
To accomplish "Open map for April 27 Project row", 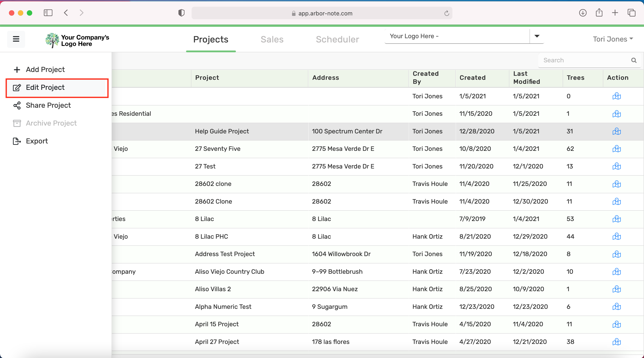I will pyautogui.click(x=616, y=342).
